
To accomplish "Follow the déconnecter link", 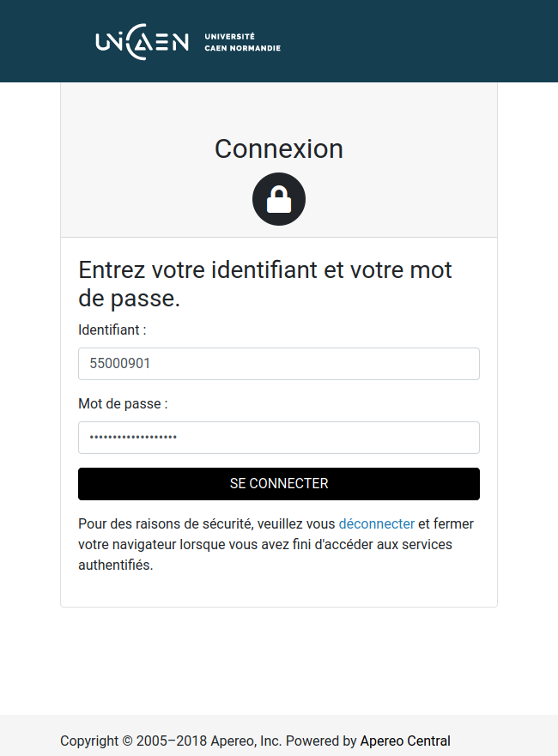I will (x=377, y=523).
